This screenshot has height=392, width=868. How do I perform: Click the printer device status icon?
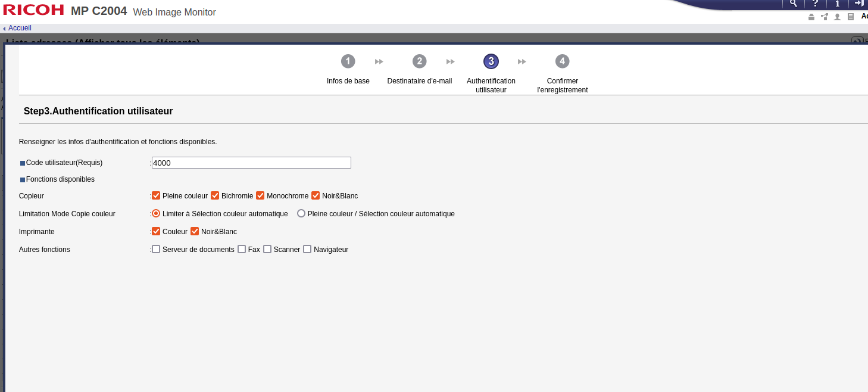coord(811,17)
